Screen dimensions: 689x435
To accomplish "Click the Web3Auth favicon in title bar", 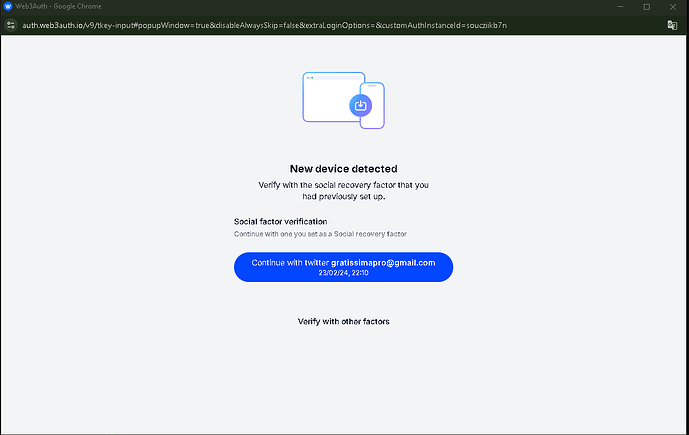I will 8,6.
